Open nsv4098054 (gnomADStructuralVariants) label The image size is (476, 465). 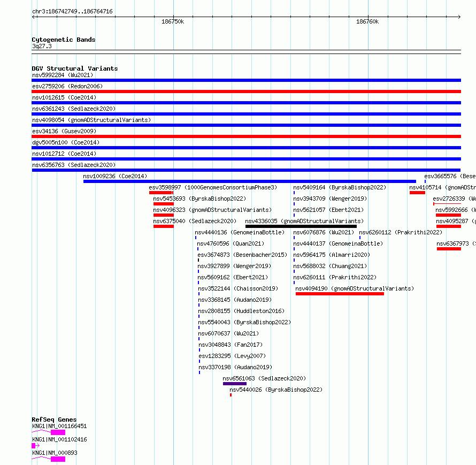tap(91, 120)
